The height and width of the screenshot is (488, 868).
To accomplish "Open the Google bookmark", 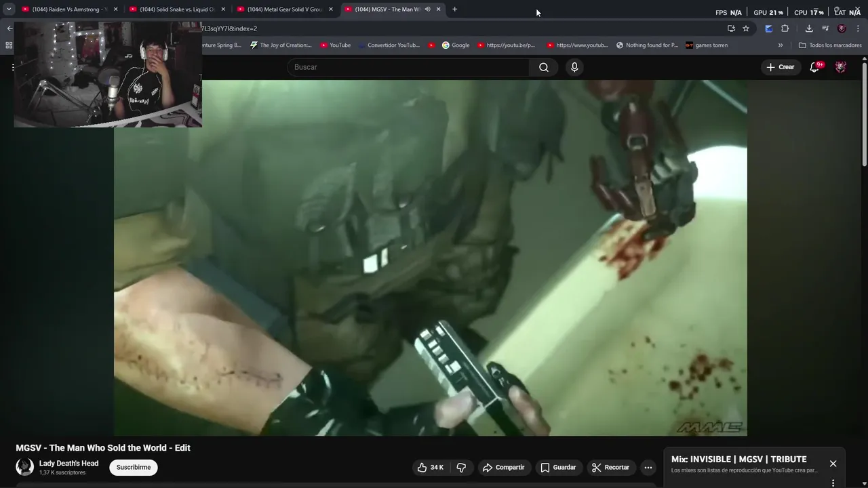I will pos(456,45).
